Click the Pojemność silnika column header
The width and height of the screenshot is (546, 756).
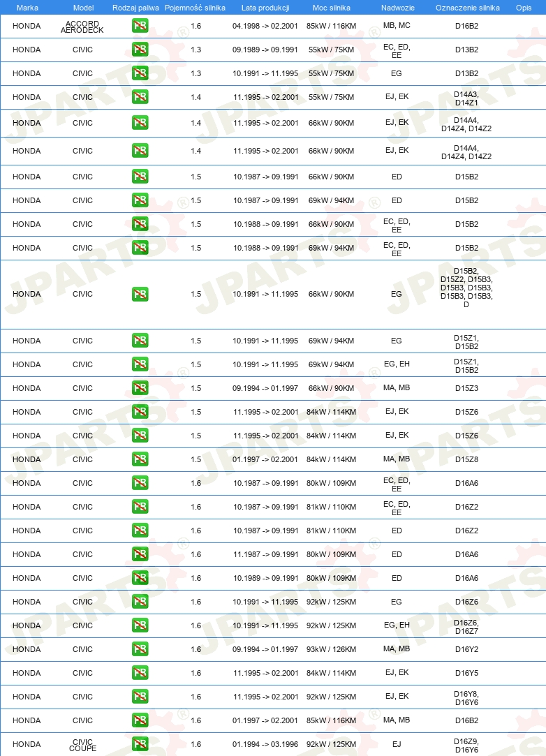(195, 8)
